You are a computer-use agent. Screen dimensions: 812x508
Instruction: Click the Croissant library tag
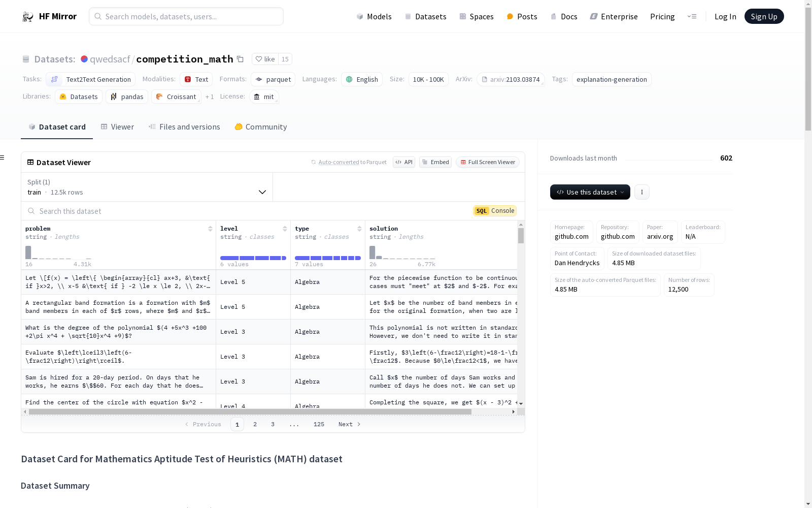pyautogui.click(x=176, y=97)
